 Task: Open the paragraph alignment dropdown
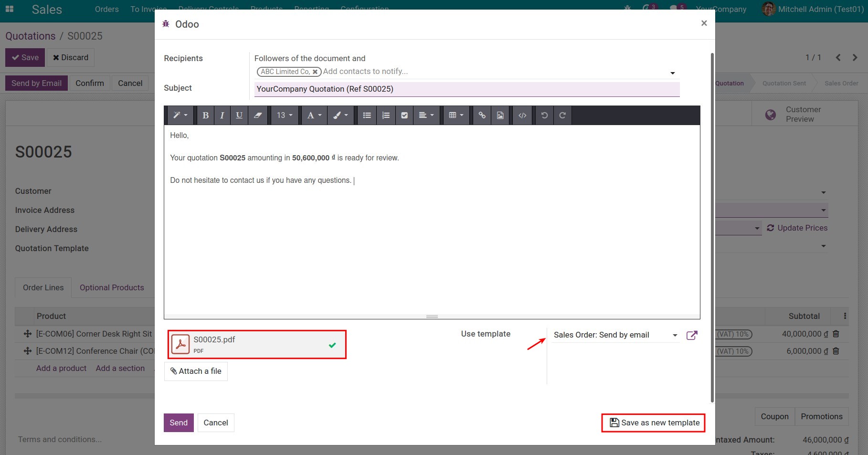426,115
